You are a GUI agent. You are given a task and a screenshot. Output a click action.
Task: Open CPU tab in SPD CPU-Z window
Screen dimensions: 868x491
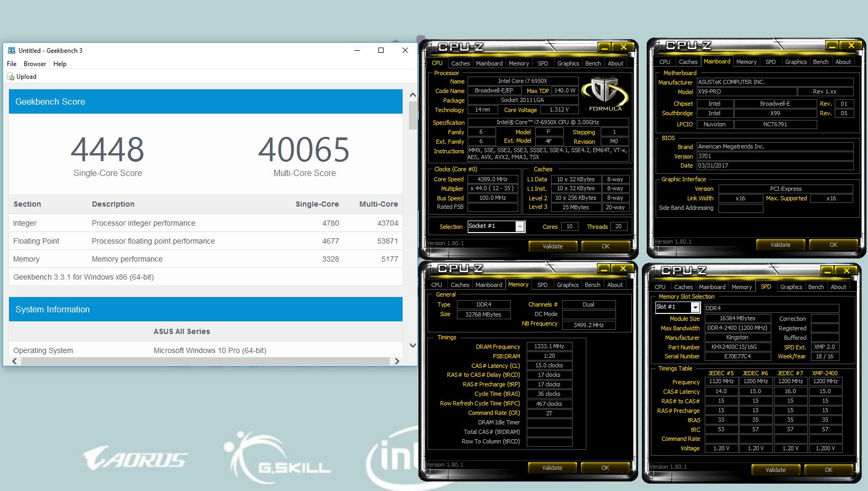pyautogui.click(x=660, y=287)
